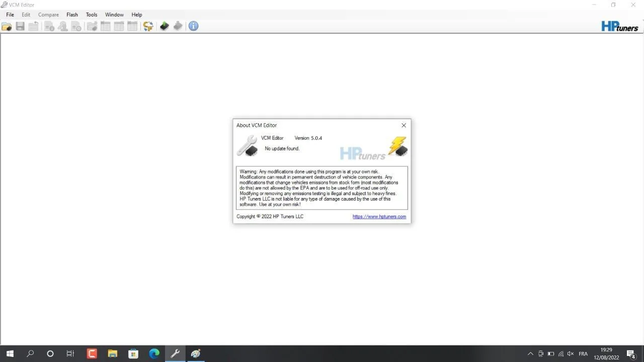Open the File menu
This screenshot has width=644, height=362.
(x=10, y=15)
